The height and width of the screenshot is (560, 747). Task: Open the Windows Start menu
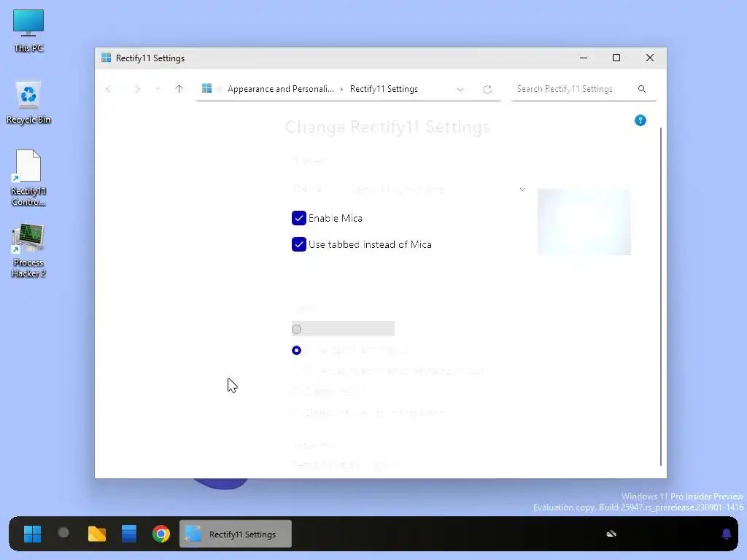[x=32, y=534]
